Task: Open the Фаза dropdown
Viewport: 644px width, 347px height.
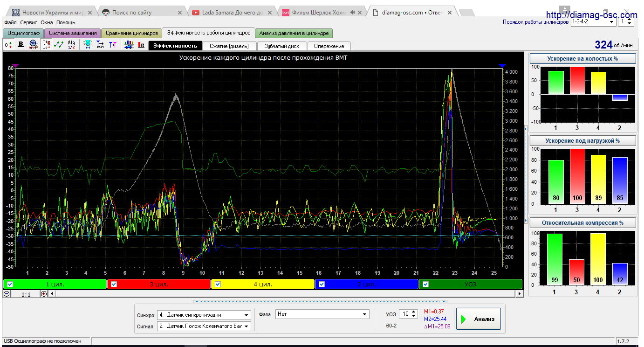Action: [x=322, y=314]
